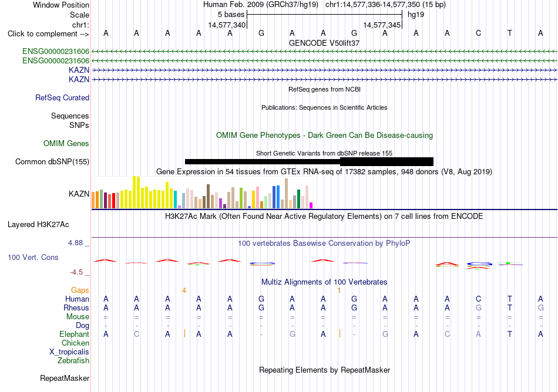Click the RepeatMasker track label
The width and height of the screenshot is (558, 392).
coord(65,379)
